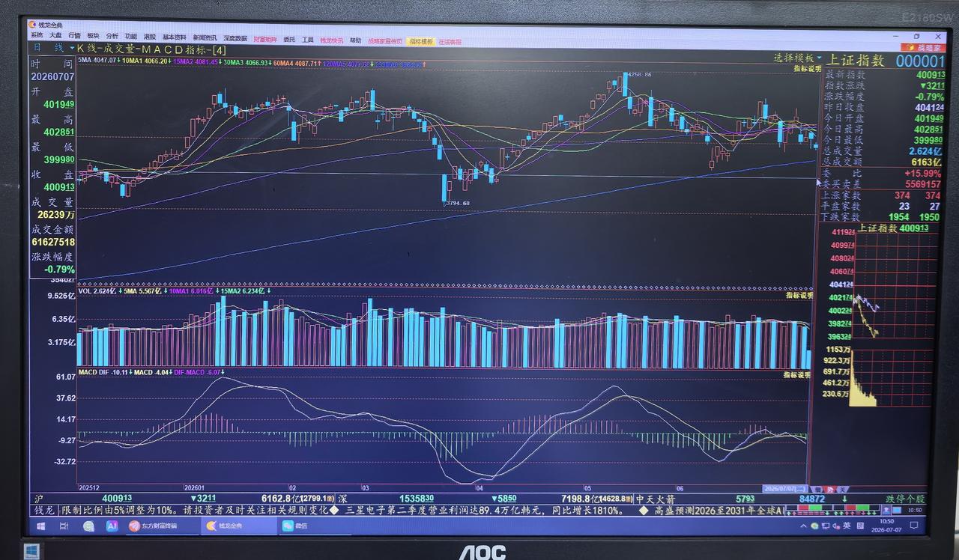Screen dimensions: 959x560
Task: Click the 财富矩阵 menu item
Action: pyautogui.click(x=265, y=39)
